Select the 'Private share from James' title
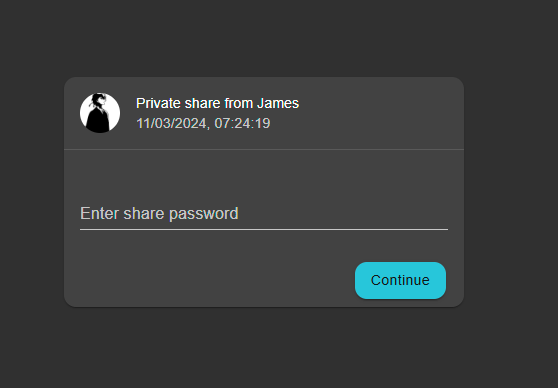The image size is (558, 388). pyautogui.click(x=217, y=103)
